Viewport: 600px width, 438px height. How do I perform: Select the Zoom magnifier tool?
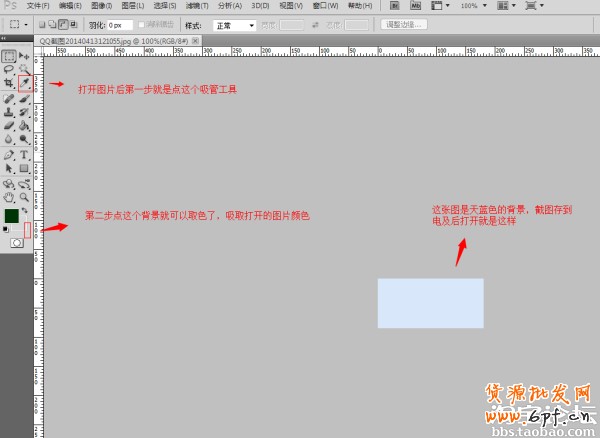point(24,197)
